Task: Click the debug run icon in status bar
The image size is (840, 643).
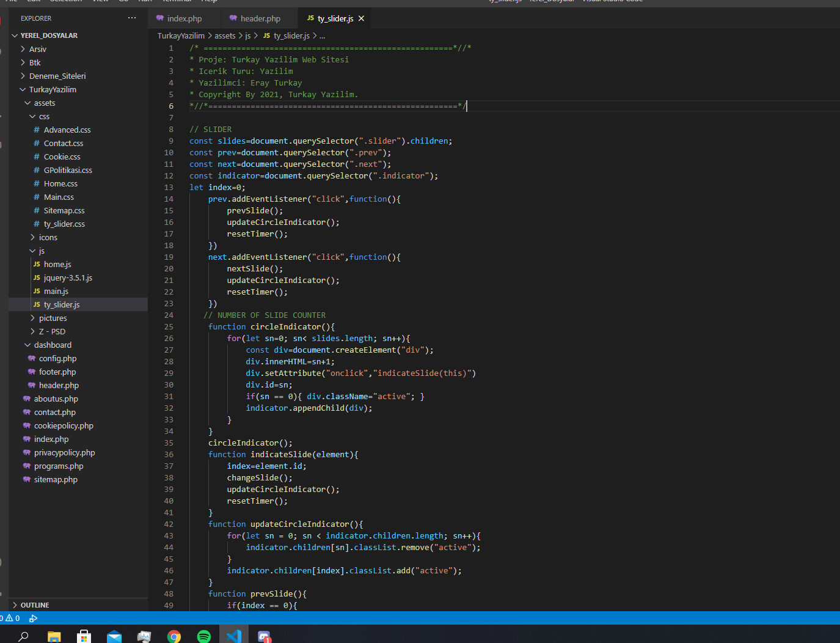Action: [34, 618]
